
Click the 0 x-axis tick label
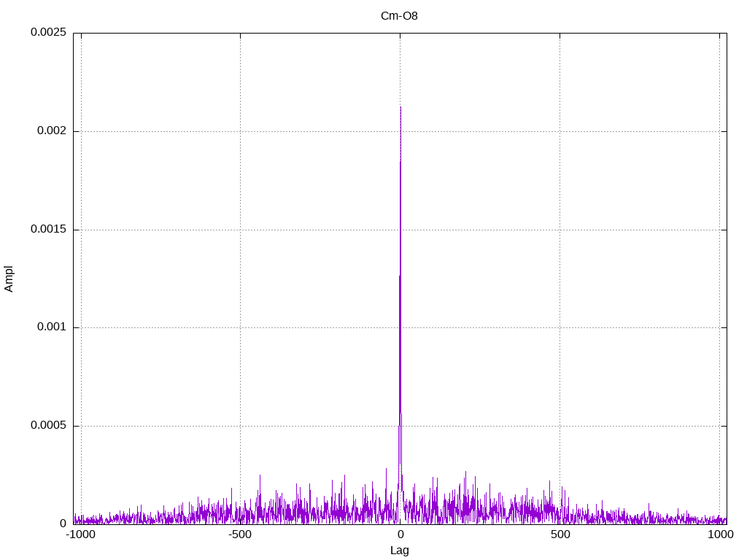tap(400, 534)
